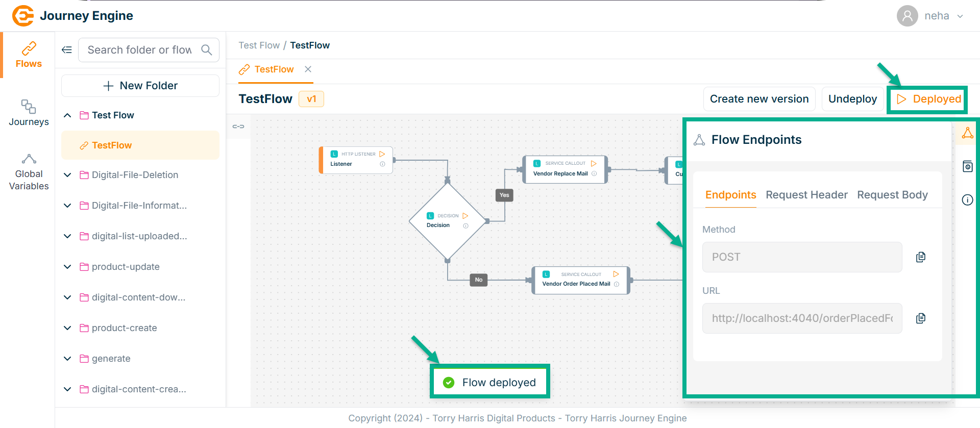Open the Journeys section in sidebar
This screenshot has width=980, height=428.
point(29,113)
